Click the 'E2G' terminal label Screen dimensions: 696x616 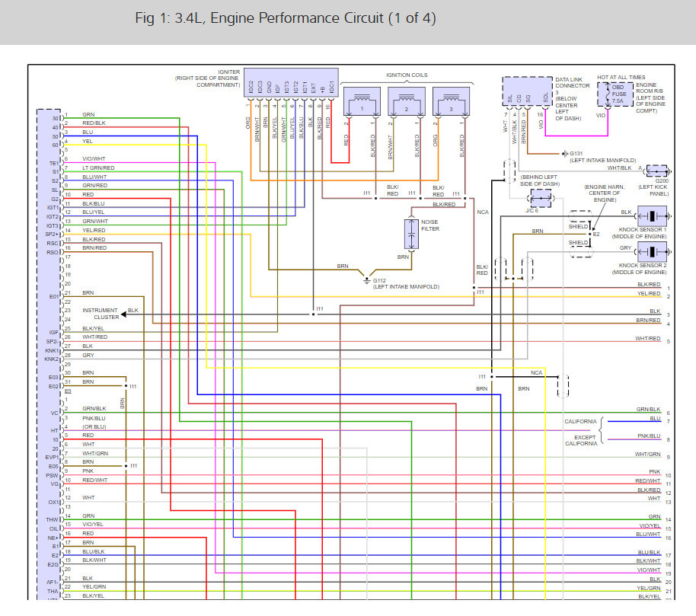53,564
